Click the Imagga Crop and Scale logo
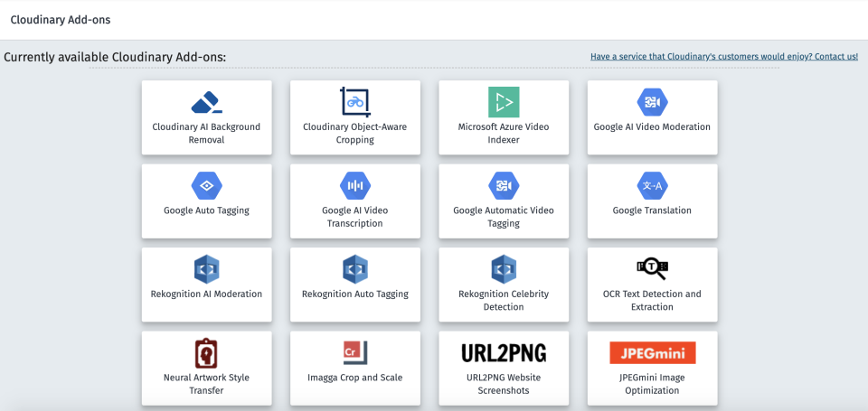 click(354, 353)
